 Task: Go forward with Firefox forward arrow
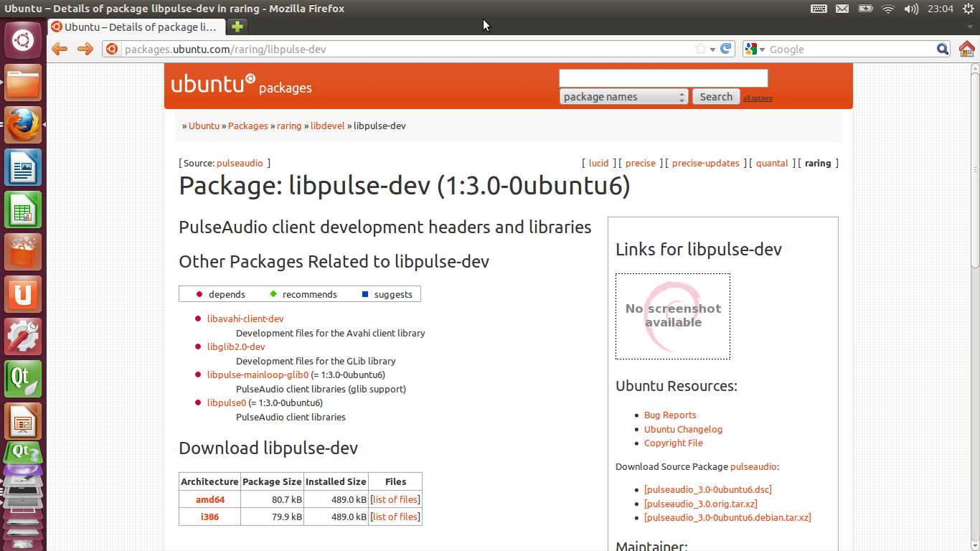85,49
